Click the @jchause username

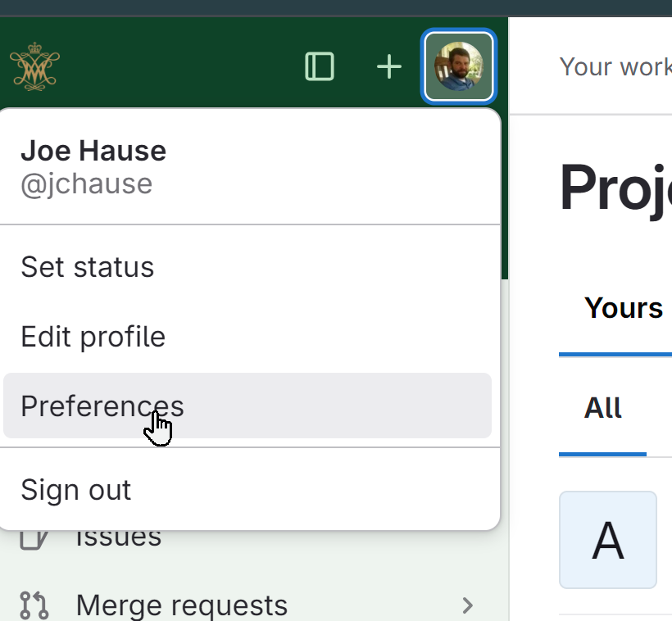[x=87, y=184]
